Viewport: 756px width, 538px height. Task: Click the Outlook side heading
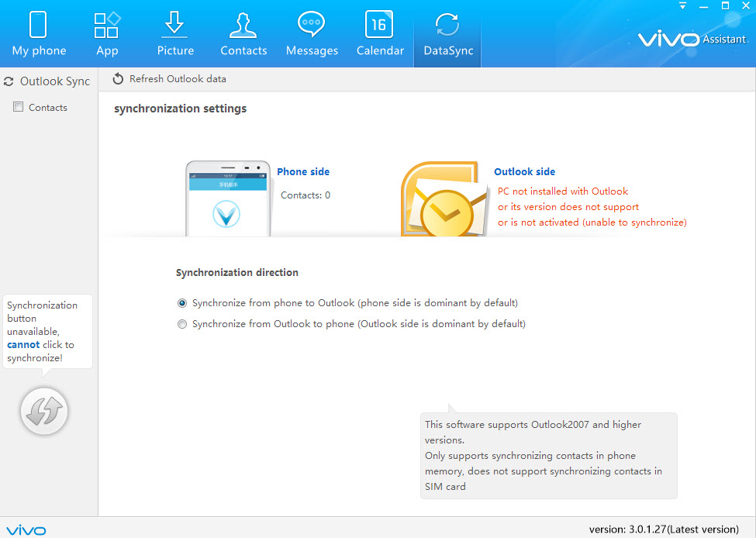[x=524, y=172]
